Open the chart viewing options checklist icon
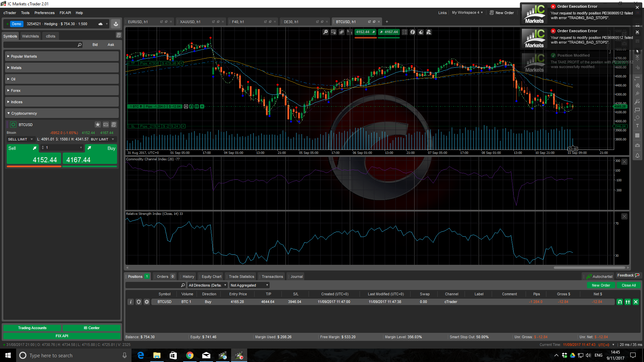The height and width of the screenshot is (362, 644). [405, 32]
